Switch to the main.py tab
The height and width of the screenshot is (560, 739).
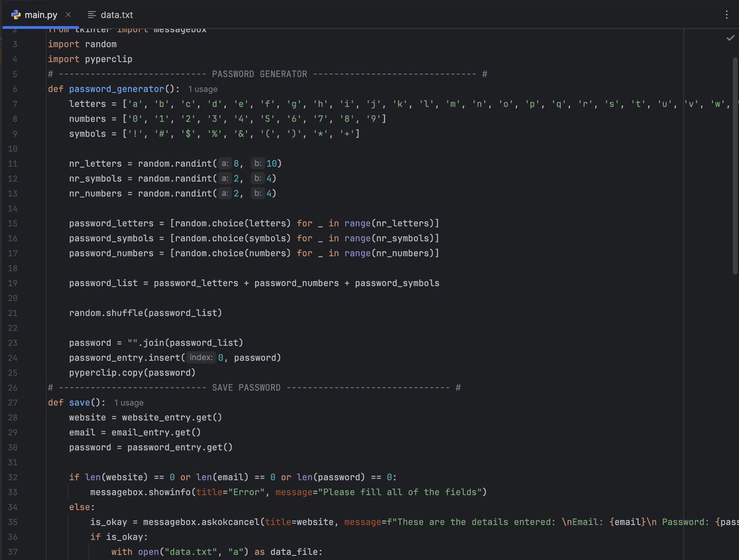coord(41,14)
